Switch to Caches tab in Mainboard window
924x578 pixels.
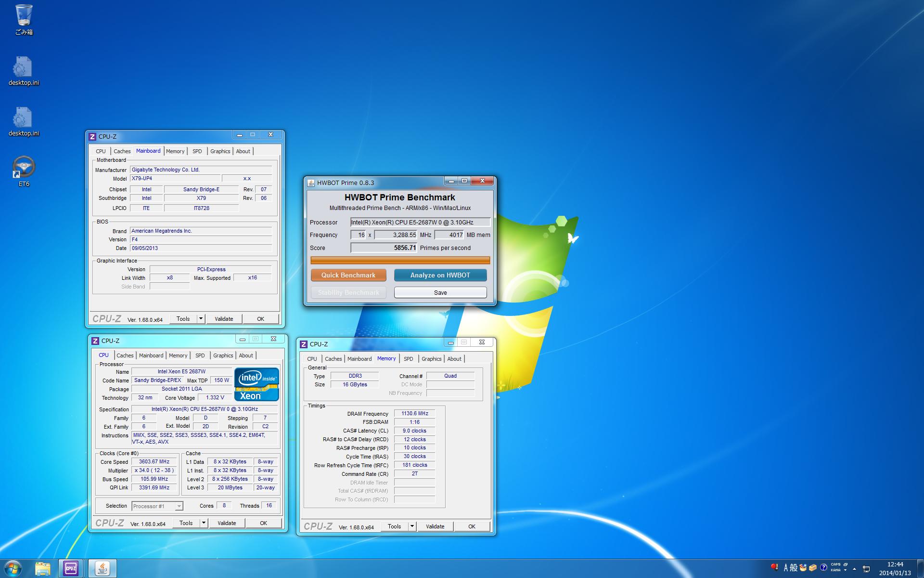[122, 151]
